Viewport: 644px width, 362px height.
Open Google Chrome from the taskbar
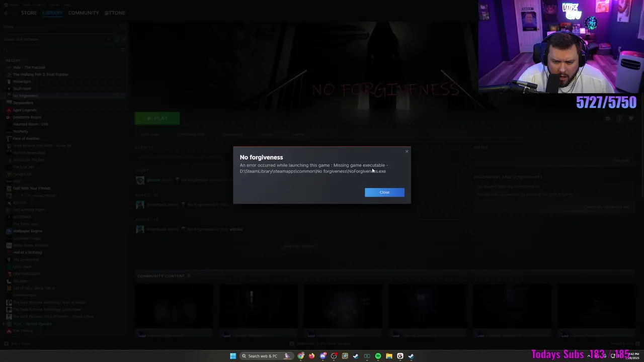301,356
